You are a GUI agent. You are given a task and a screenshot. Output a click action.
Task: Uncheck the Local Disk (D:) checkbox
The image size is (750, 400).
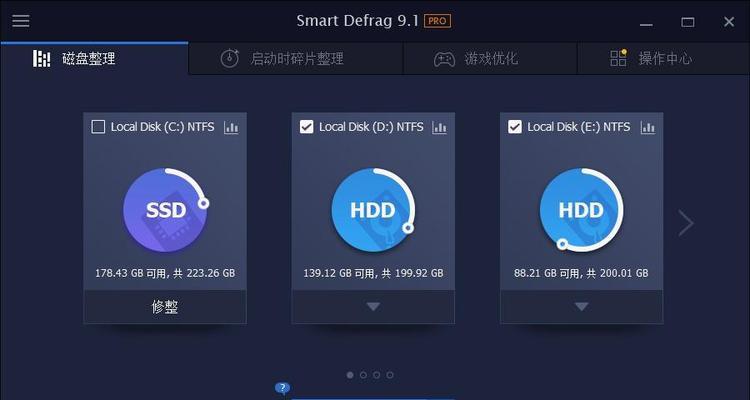click(x=306, y=127)
